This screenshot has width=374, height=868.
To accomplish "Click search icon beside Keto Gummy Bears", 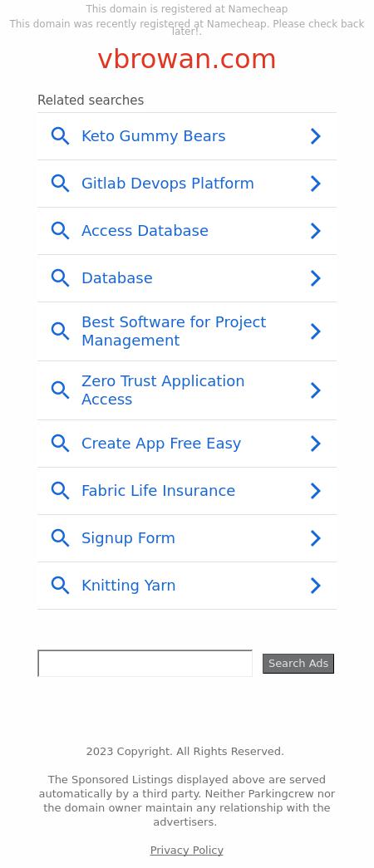I will (60, 136).
